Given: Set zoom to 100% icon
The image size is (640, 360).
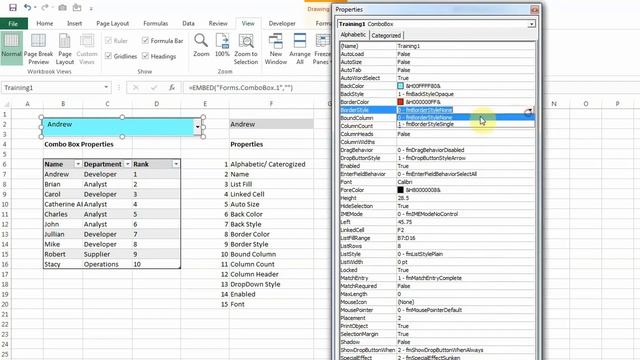Looking at the screenshot, I should pos(222,45).
